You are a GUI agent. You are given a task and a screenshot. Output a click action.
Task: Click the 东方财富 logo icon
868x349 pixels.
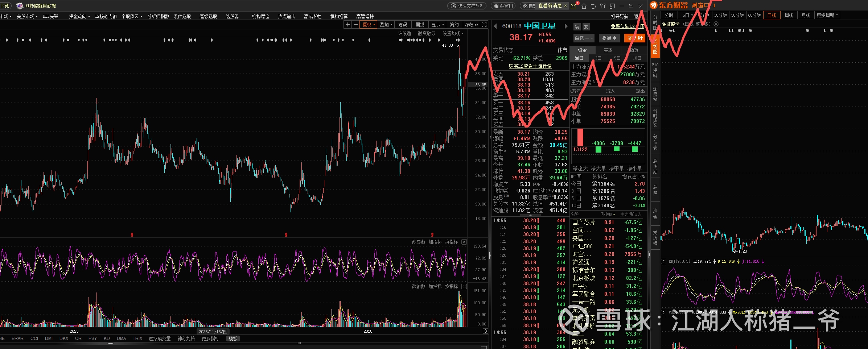[654, 5]
